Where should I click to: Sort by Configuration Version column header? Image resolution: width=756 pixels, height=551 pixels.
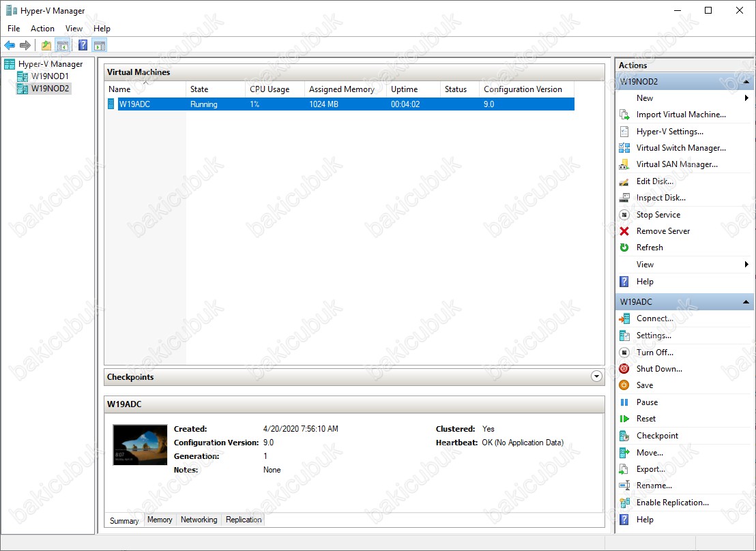point(527,89)
